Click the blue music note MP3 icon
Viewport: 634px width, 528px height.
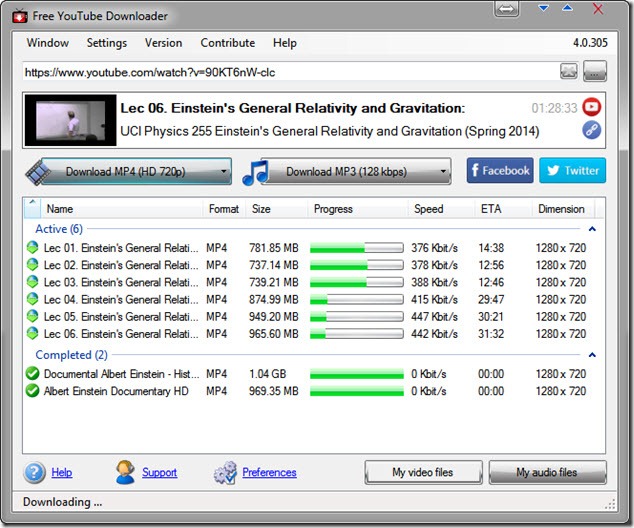(256, 171)
